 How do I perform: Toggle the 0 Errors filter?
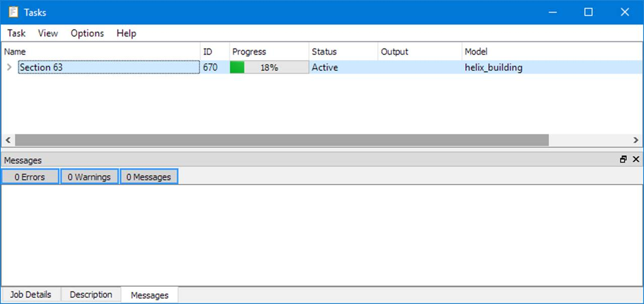30,177
